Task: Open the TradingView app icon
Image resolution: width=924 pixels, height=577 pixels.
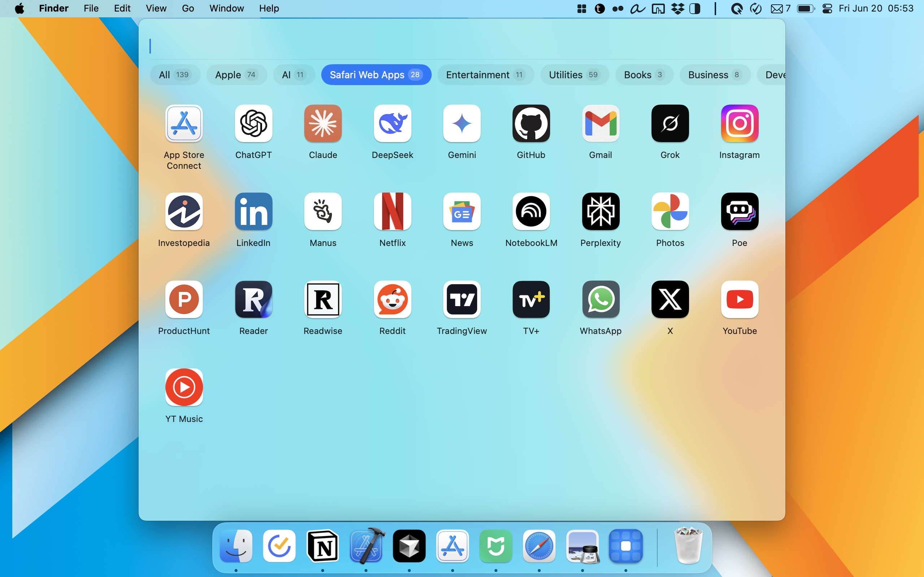Action: 462,300
